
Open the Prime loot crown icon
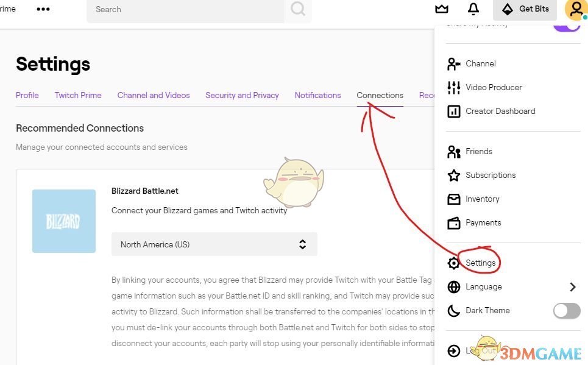tap(442, 9)
